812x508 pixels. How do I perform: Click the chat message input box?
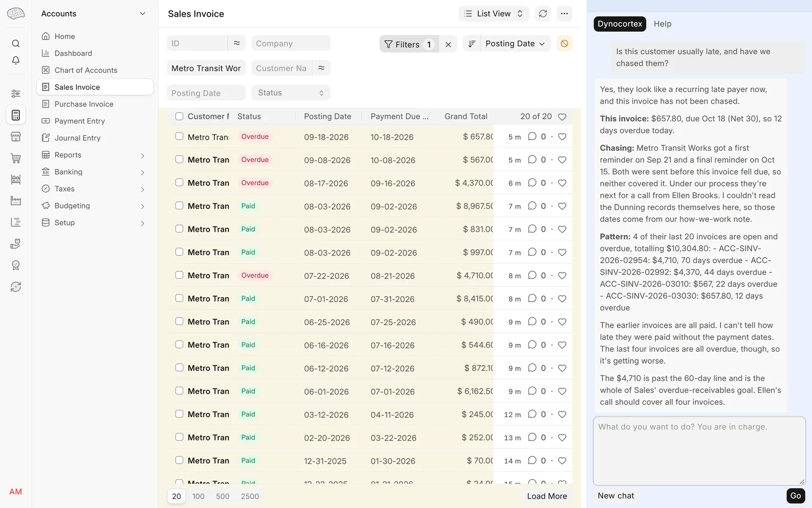[x=699, y=451]
